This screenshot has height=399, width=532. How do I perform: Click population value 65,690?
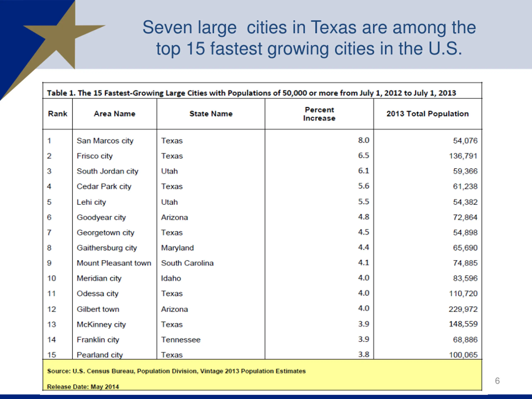click(x=465, y=248)
